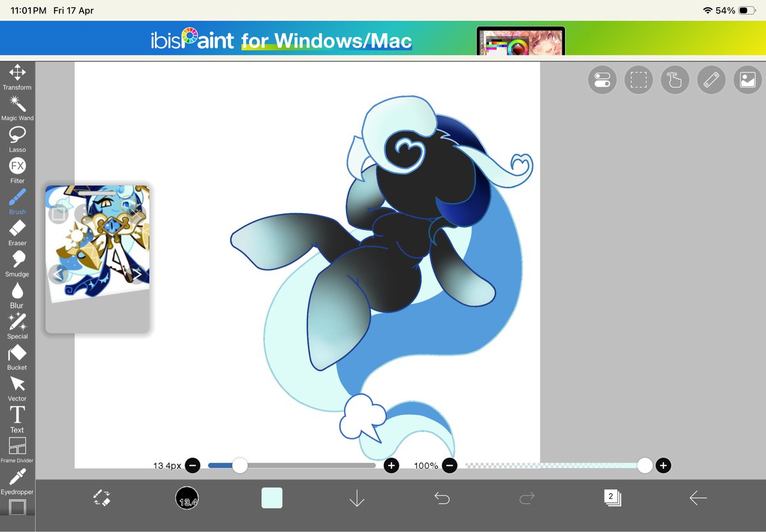
Task: Select the Text tool
Action: coord(17,419)
